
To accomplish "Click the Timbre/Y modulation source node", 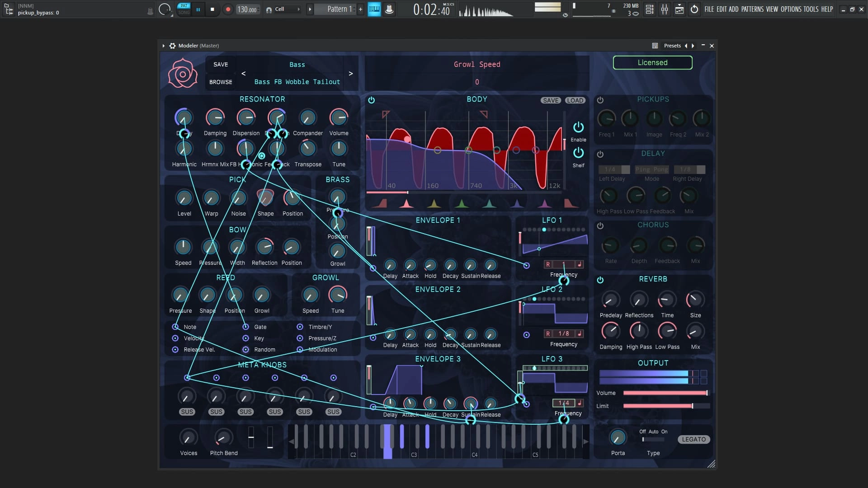I will pos(300,327).
